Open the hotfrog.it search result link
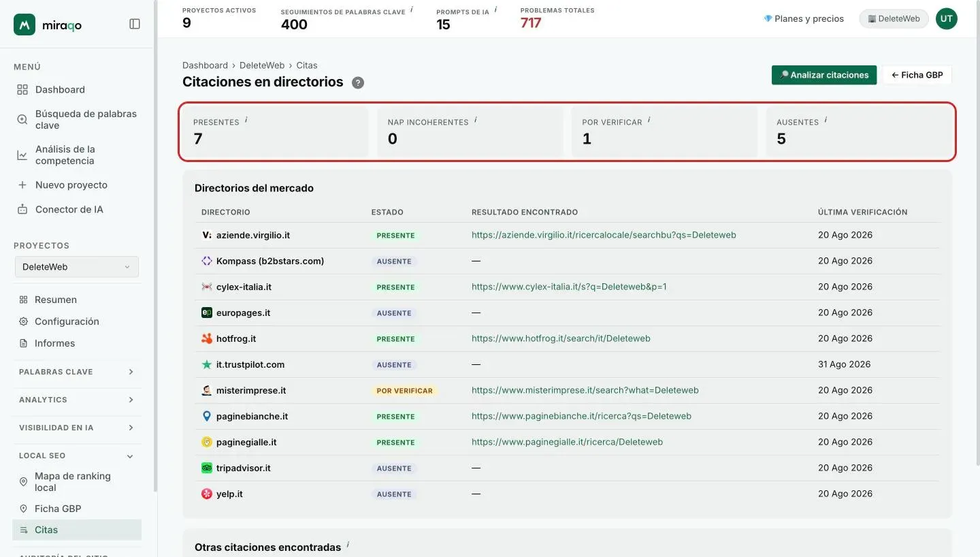Viewport: 980px width, 557px height. [x=561, y=338]
